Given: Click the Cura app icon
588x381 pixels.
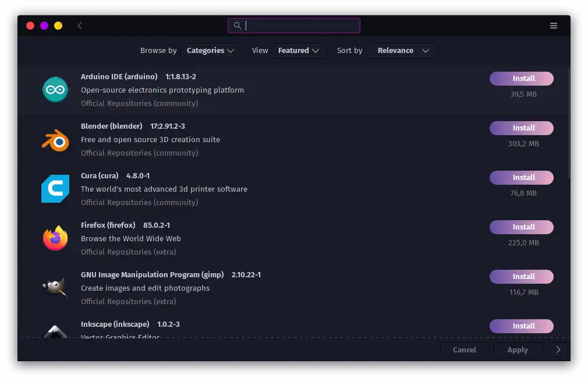Looking at the screenshot, I should tap(55, 189).
